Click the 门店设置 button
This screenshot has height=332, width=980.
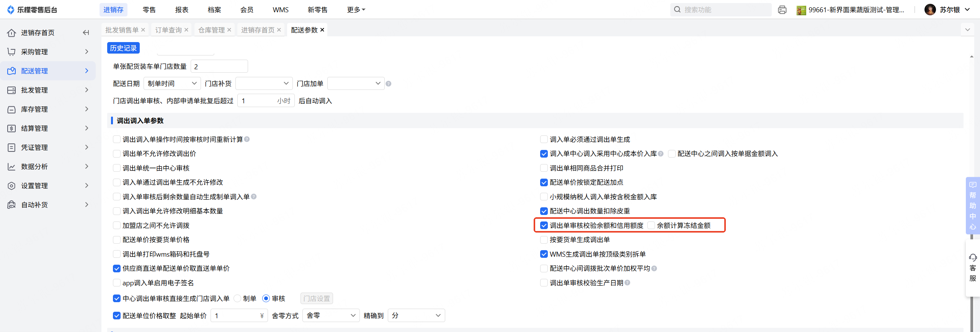pyautogui.click(x=317, y=298)
